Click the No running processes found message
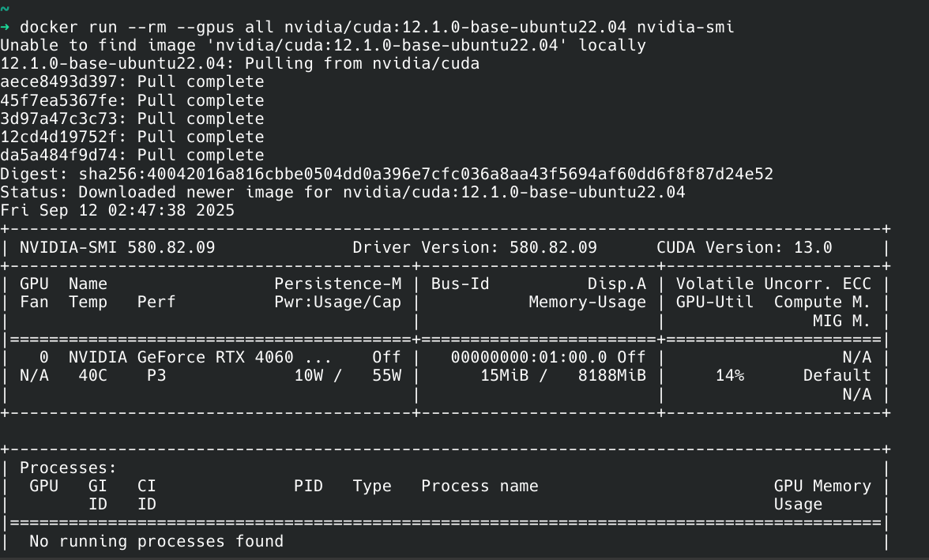 [156, 541]
